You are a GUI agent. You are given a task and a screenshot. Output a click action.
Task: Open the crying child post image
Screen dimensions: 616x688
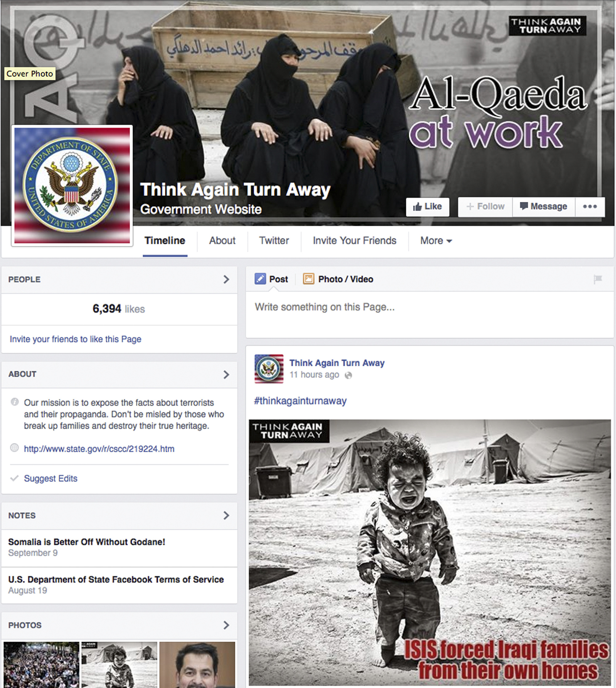pos(430,552)
